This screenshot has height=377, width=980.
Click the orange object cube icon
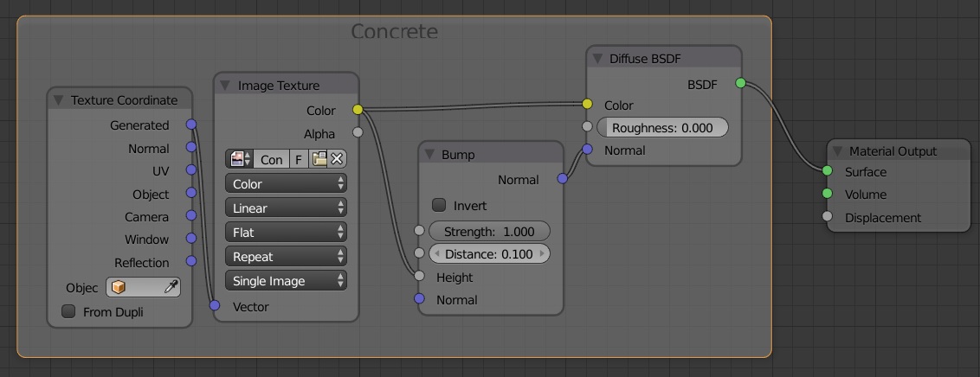point(119,288)
